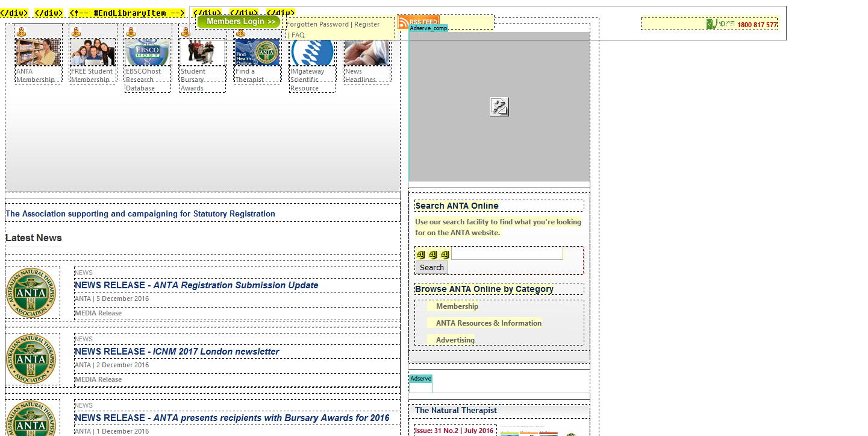Select the anchor marker above FREE Student Membership image
The width and height of the screenshot is (868, 436).
click(x=76, y=32)
